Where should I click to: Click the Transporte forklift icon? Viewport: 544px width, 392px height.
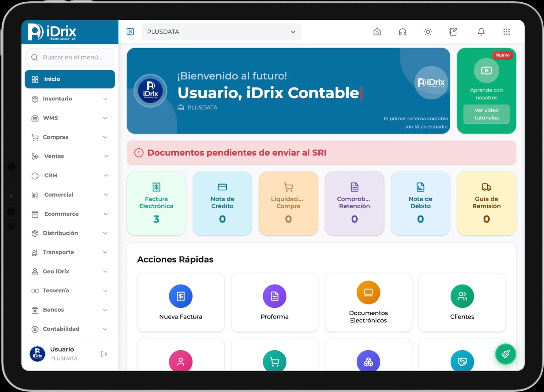point(35,253)
